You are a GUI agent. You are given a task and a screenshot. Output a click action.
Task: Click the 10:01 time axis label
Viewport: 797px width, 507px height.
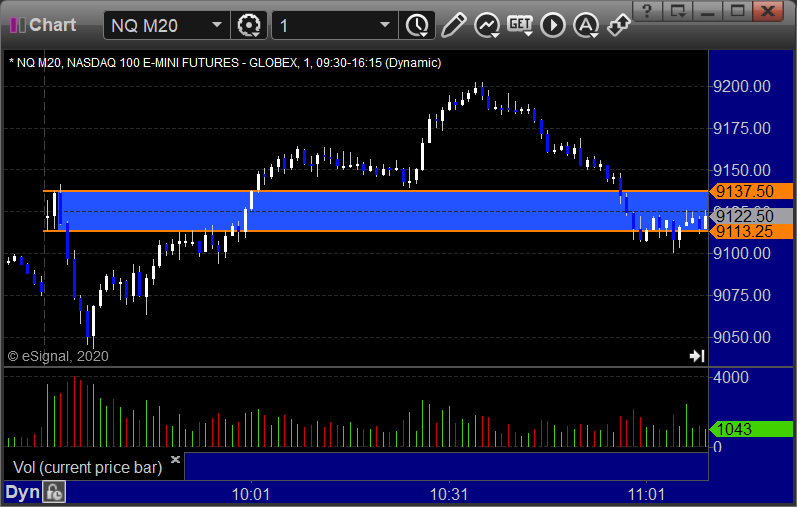251,494
